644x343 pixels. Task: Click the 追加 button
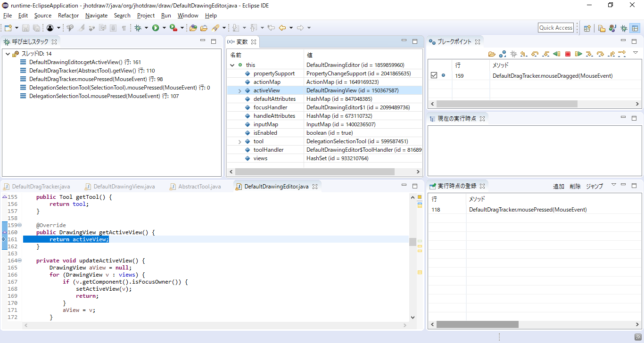559,187
